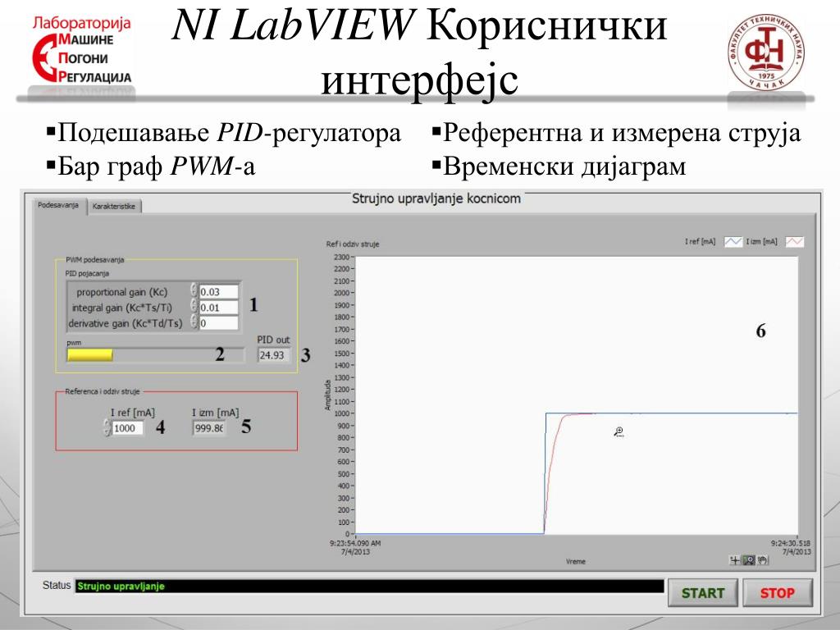The width and height of the screenshot is (840, 630).
Task: Click the STOP button
Action: (778, 593)
